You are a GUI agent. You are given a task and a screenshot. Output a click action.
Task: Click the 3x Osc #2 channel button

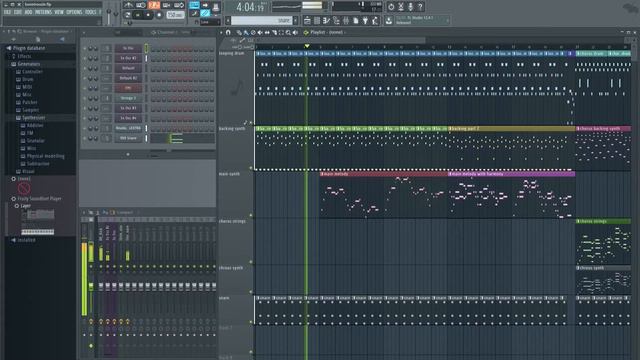(128, 58)
